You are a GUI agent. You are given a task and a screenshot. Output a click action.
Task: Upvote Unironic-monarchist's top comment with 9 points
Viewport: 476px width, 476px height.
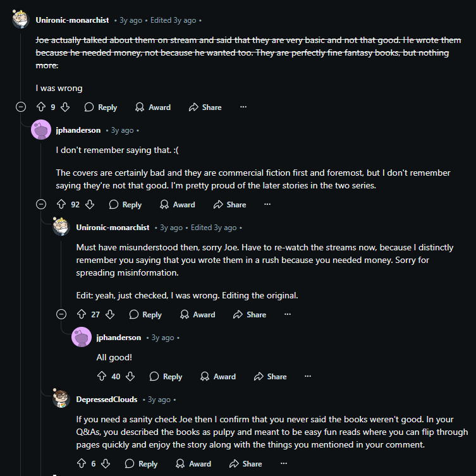point(41,107)
